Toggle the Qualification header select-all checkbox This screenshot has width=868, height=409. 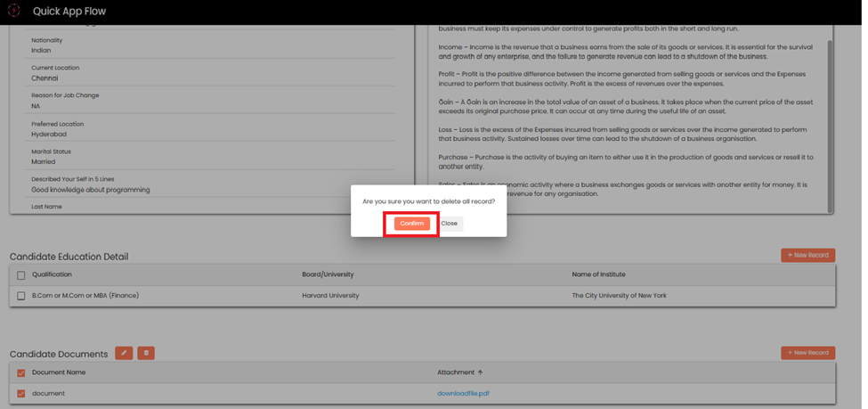pyautogui.click(x=21, y=275)
